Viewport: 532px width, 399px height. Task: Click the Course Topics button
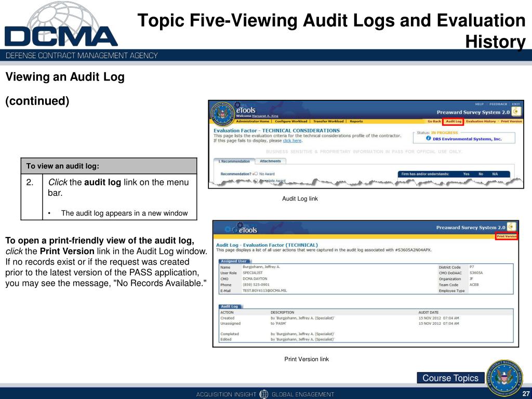450,378
